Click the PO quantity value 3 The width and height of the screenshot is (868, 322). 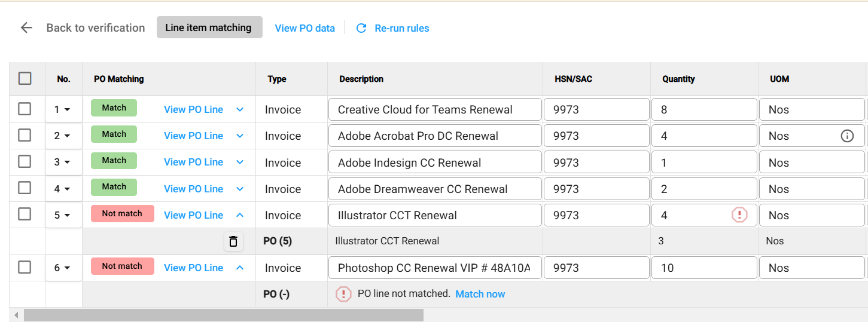[660, 241]
